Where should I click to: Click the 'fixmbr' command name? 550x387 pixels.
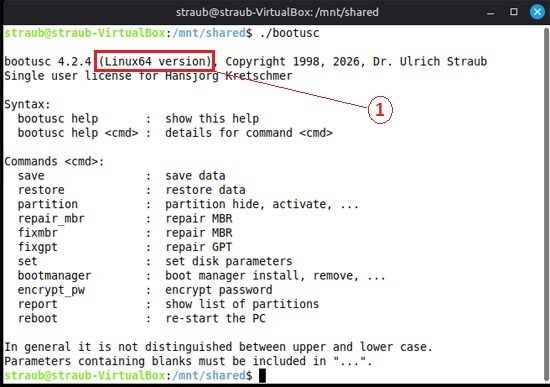pos(38,233)
